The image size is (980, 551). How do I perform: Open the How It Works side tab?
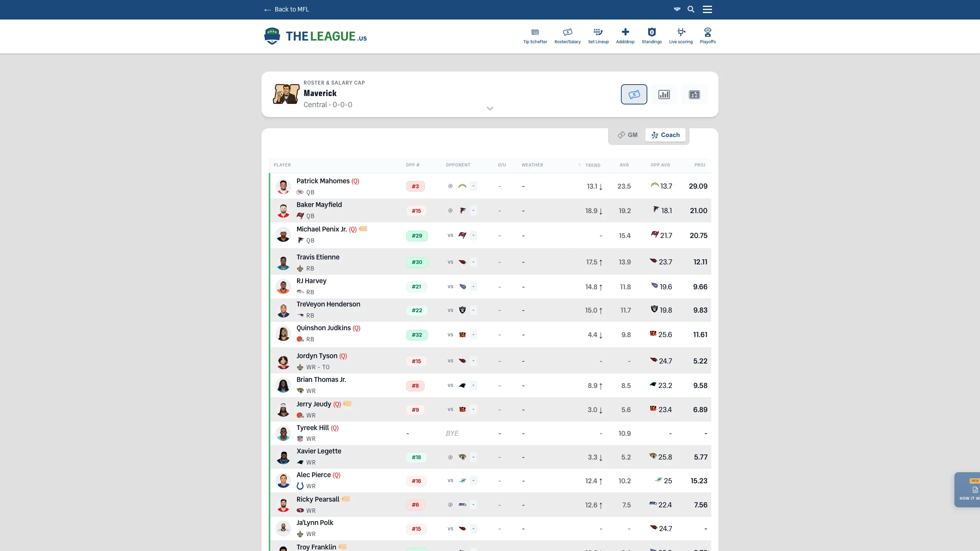(x=967, y=490)
